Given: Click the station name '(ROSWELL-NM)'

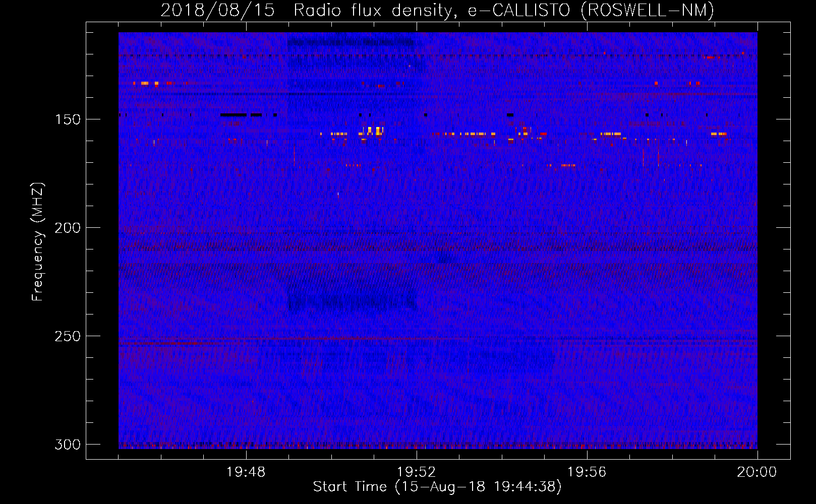Looking at the screenshot, I should pos(648,11).
